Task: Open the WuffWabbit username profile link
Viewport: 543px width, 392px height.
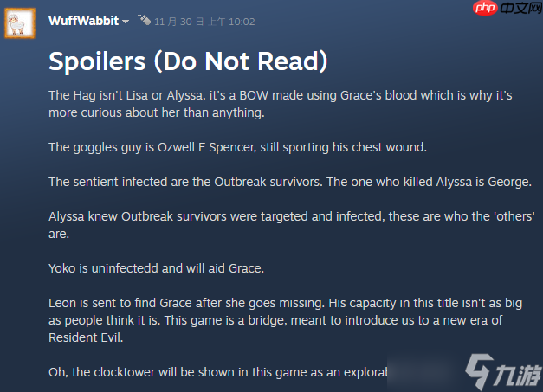Action: [x=83, y=20]
